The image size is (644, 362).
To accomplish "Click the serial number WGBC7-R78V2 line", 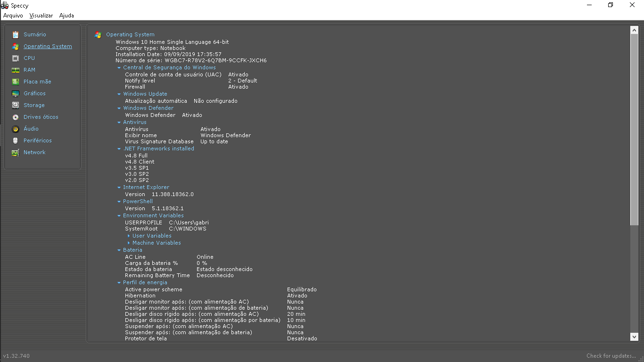I will [x=191, y=60].
